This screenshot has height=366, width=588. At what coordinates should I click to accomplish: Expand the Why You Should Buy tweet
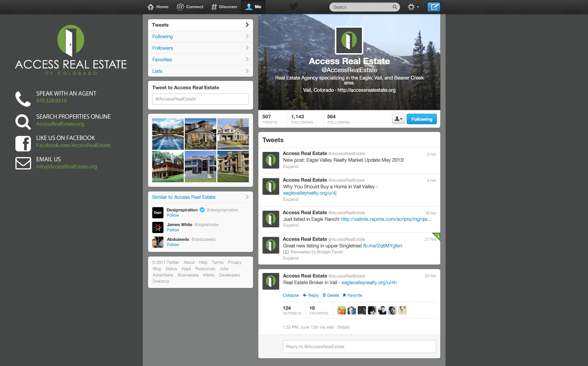click(290, 199)
